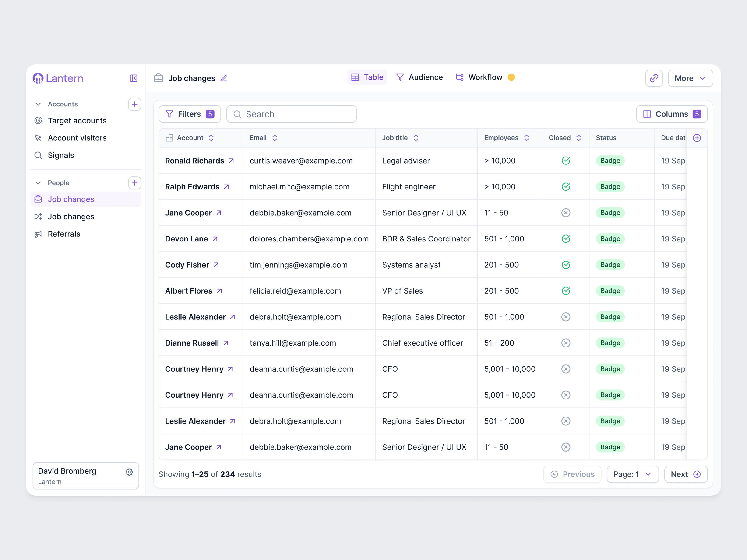
Task: Collapse the People section chevron
Action: pyautogui.click(x=38, y=183)
